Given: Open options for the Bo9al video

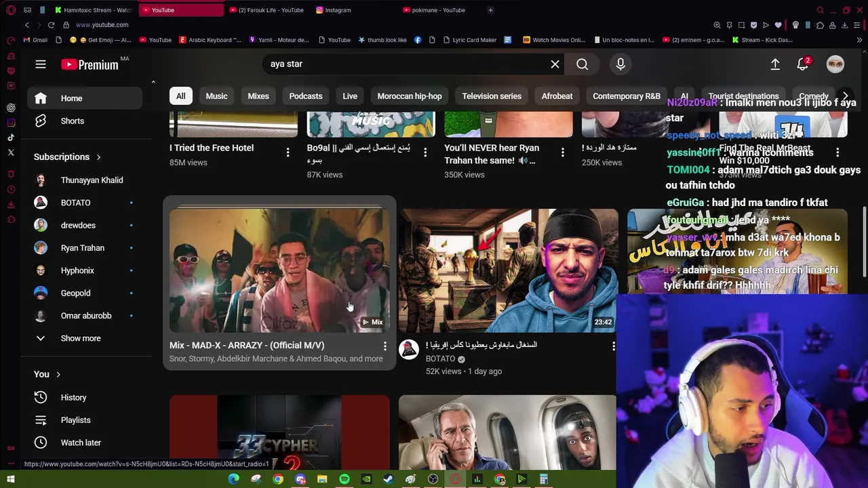Looking at the screenshot, I should [425, 152].
